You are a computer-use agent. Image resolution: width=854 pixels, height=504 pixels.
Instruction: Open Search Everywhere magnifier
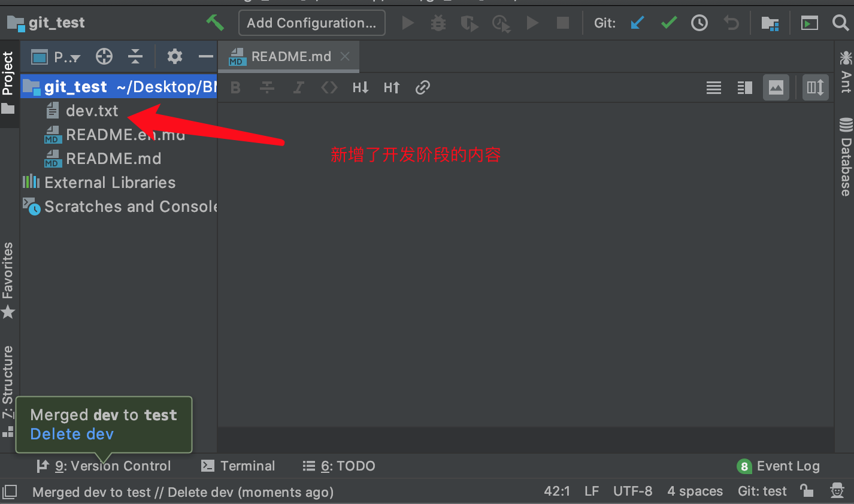(841, 23)
